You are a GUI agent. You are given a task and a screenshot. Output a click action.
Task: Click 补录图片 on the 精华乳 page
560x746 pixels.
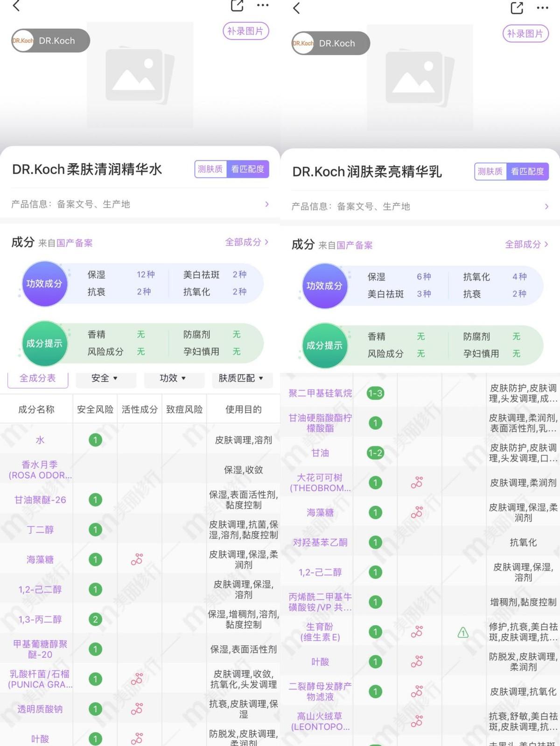[x=525, y=34]
